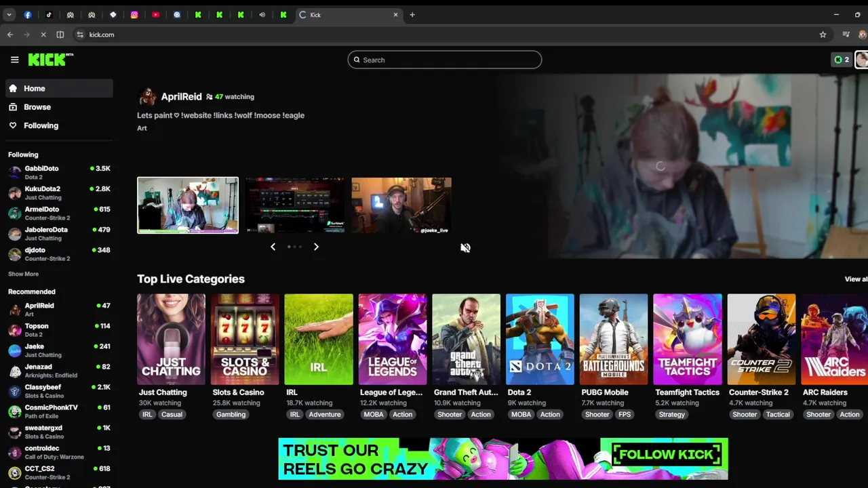Bookmark this page with the star
Viewport: 868px width, 488px height.
pos(823,35)
